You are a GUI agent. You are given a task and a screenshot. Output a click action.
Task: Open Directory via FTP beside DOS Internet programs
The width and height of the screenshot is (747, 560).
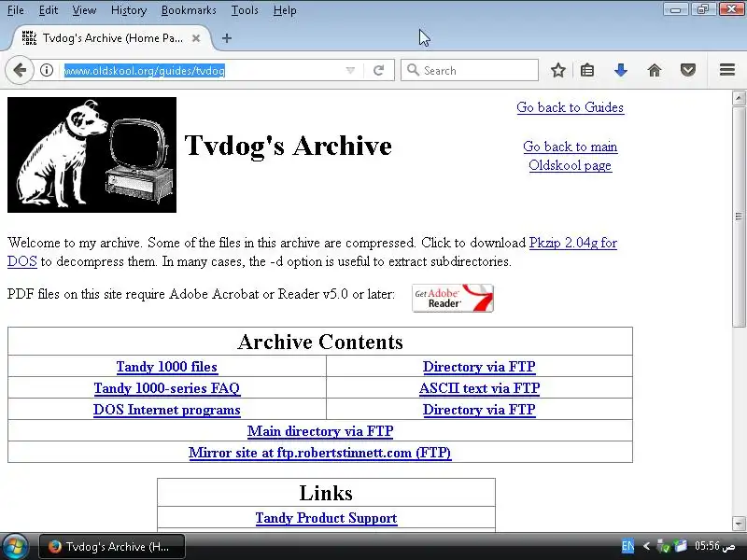coord(479,410)
